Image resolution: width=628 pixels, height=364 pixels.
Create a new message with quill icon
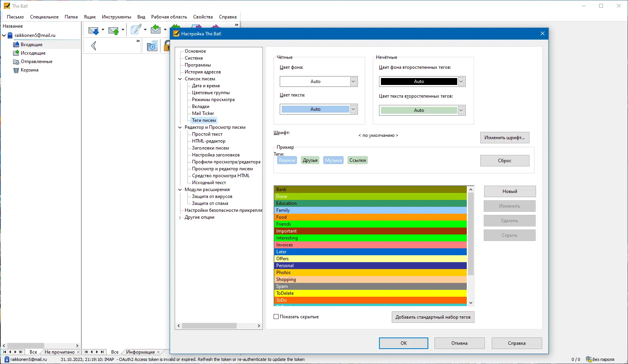click(x=135, y=30)
